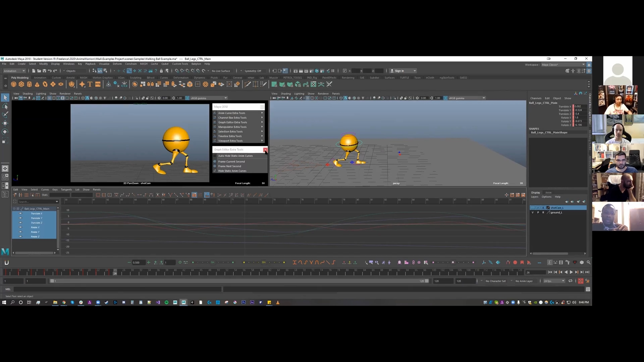The height and width of the screenshot is (362, 644).
Task: Create a polygon cone from the shelf
Action: [37, 84]
